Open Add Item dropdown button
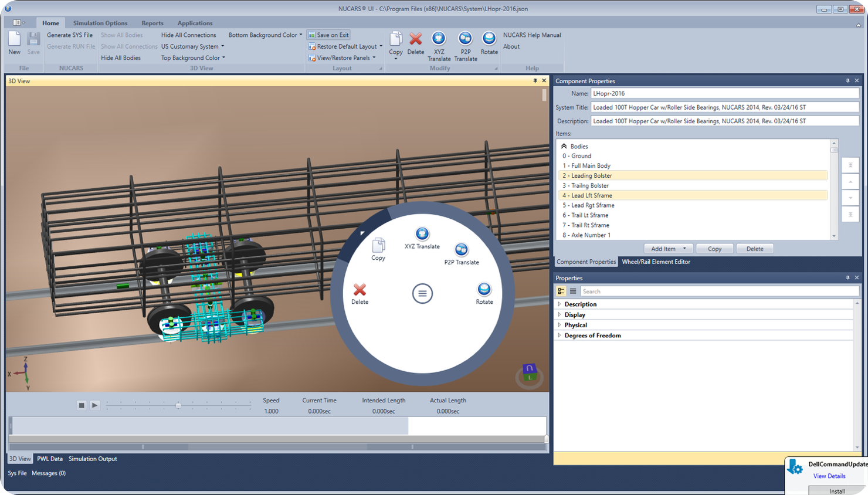Image resolution: width=868 pixels, height=495 pixels. coord(669,249)
